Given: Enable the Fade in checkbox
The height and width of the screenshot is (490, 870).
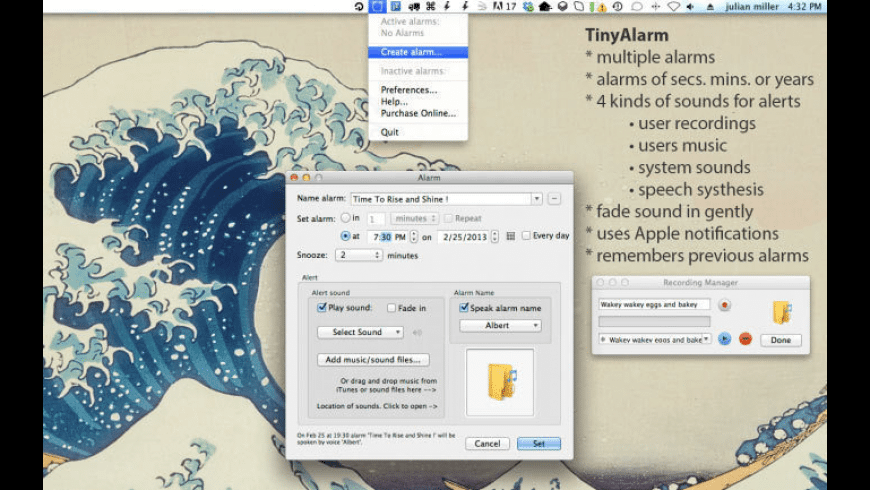Looking at the screenshot, I should tap(393, 308).
